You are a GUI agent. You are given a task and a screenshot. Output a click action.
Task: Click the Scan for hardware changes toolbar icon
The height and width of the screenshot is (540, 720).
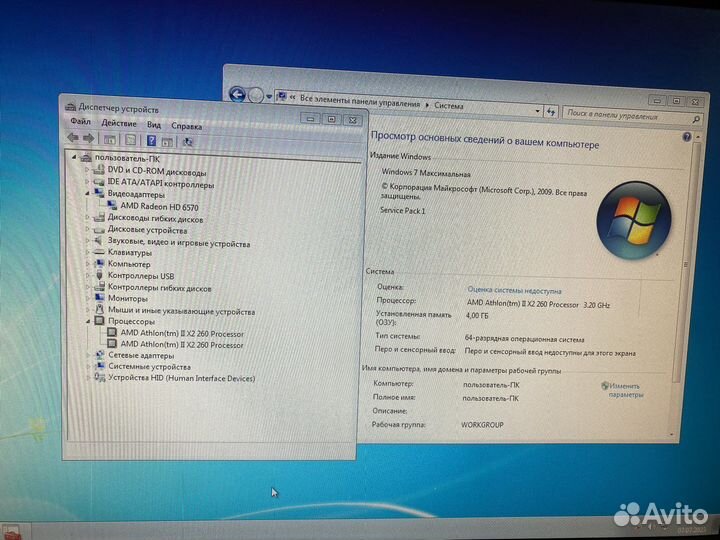[187, 141]
